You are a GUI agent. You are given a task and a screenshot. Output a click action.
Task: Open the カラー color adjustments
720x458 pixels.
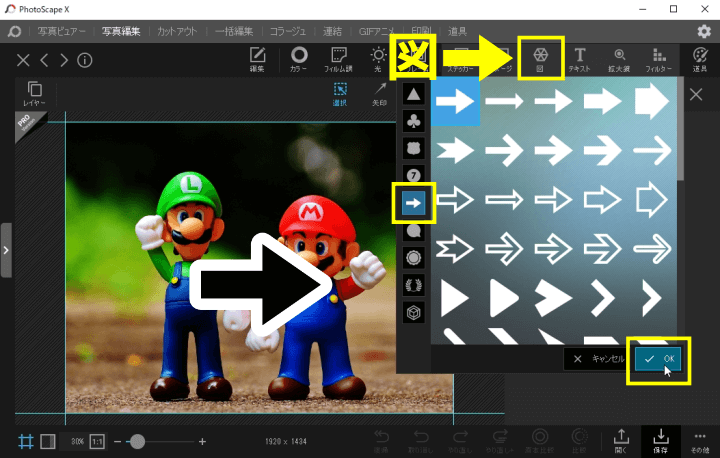point(299,59)
